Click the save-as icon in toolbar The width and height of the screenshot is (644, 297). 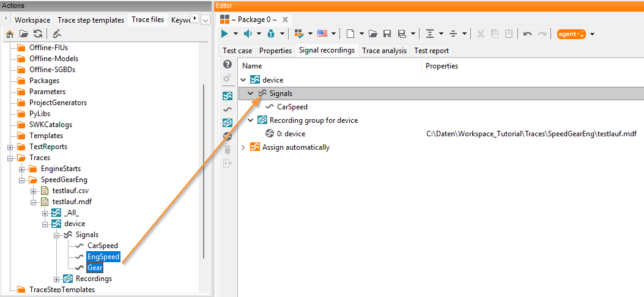click(x=402, y=34)
